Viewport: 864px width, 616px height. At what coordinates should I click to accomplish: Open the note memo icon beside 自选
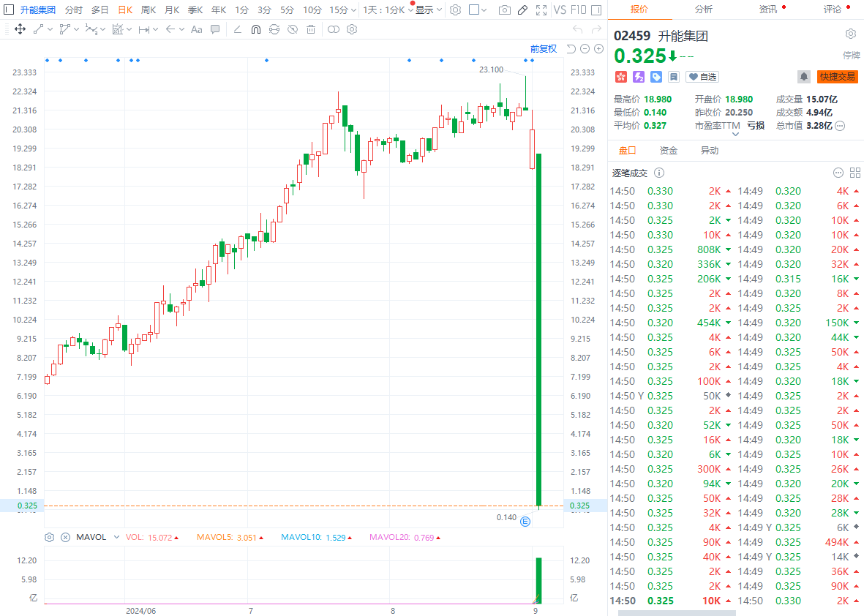[x=673, y=77]
